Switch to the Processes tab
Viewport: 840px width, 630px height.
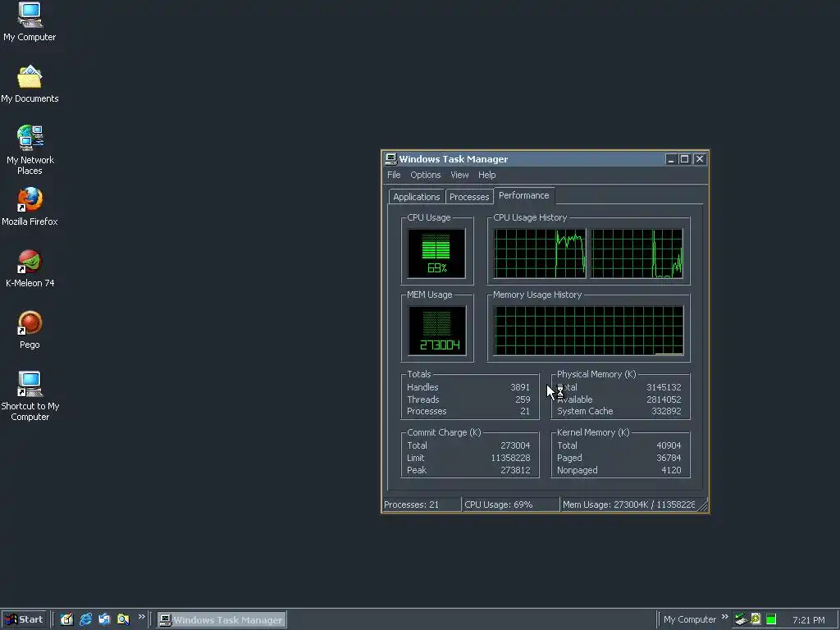point(468,197)
